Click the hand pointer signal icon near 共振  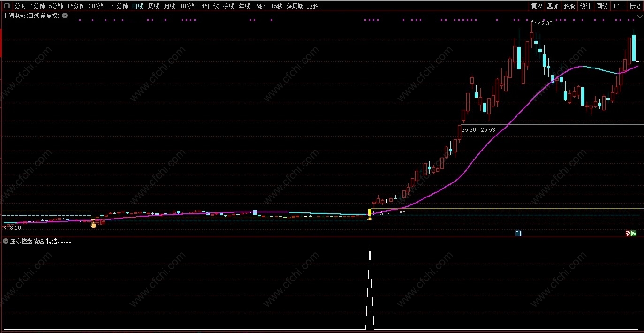tap(93, 225)
